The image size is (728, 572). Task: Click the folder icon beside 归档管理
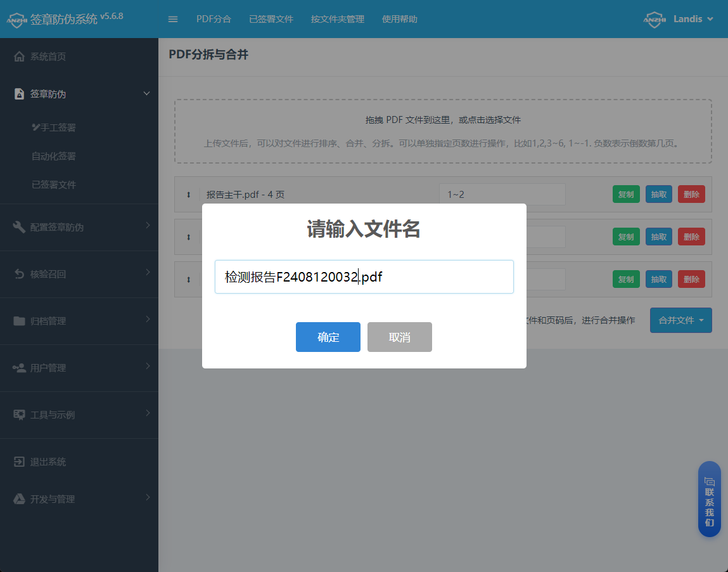click(19, 321)
